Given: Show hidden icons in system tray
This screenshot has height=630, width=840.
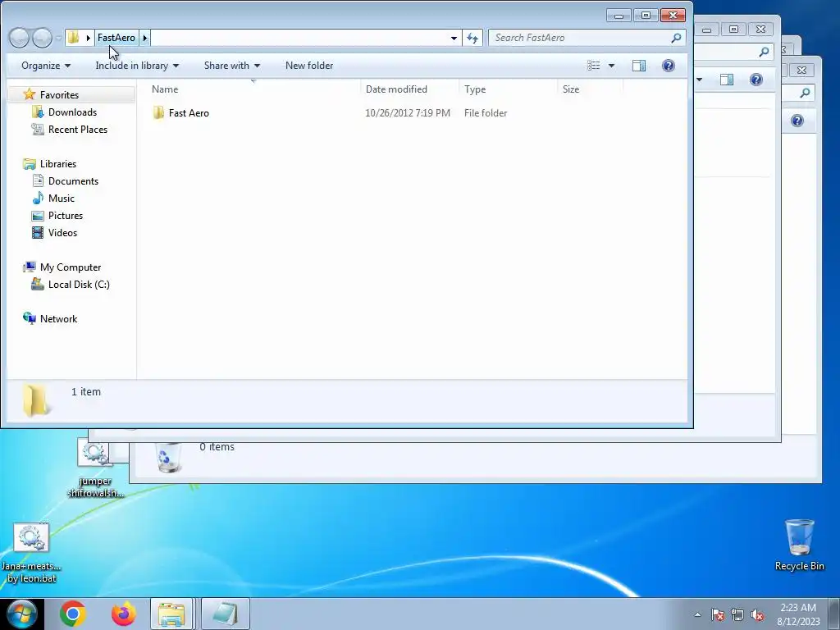Looking at the screenshot, I should point(697,614).
